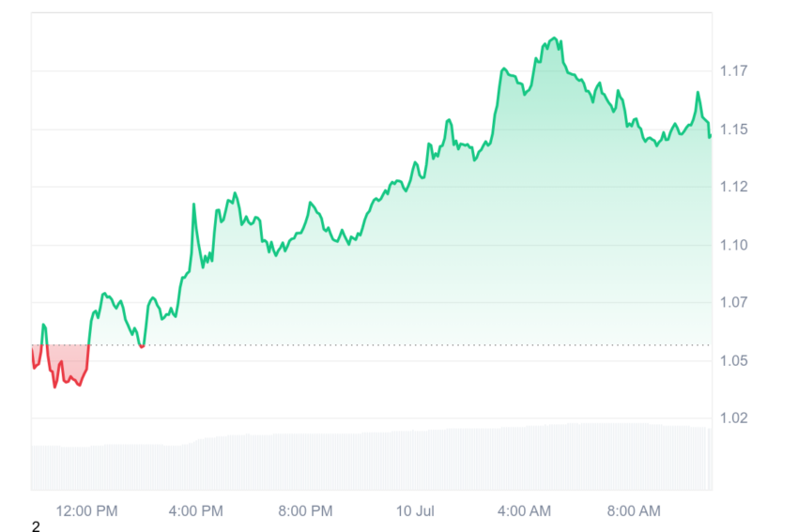Select the 10 Jul date marker
Screen dimensions: 798x532
tap(415, 510)
